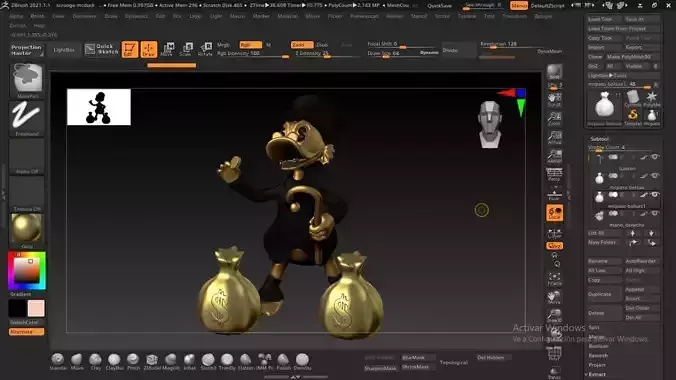Toggle the Floor grid icon
This screenshot has height=380, width=676.
(554, 194)
